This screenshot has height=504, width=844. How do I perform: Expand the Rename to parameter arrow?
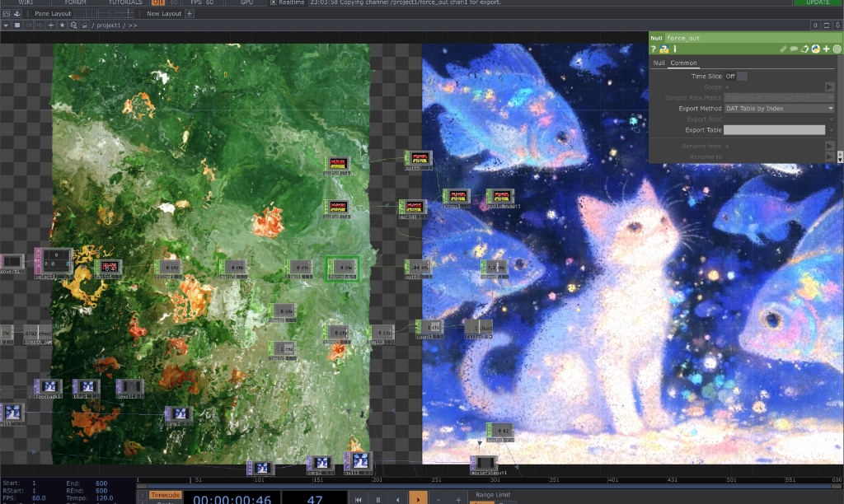click(x=829, y=156)
